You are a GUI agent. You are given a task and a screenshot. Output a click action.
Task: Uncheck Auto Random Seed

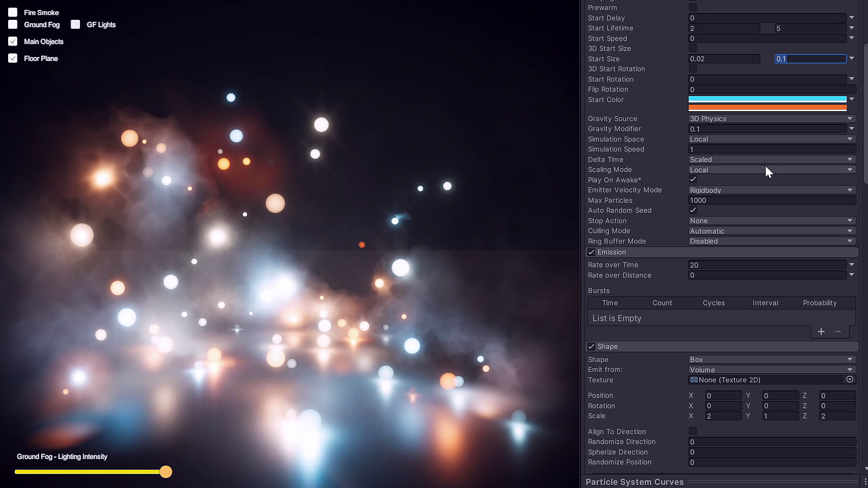(693, 210)
